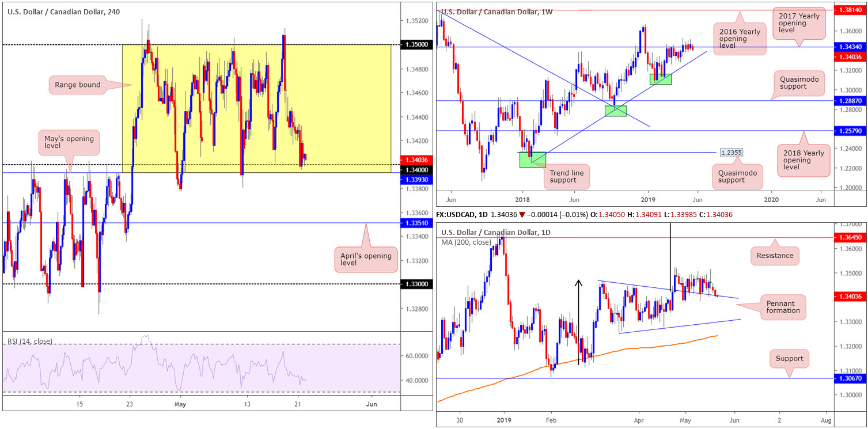Image resolution: width=868 pixels, height=429 pixels.
Task: Click the red 1.38140 price label
Action: point(850,10)
